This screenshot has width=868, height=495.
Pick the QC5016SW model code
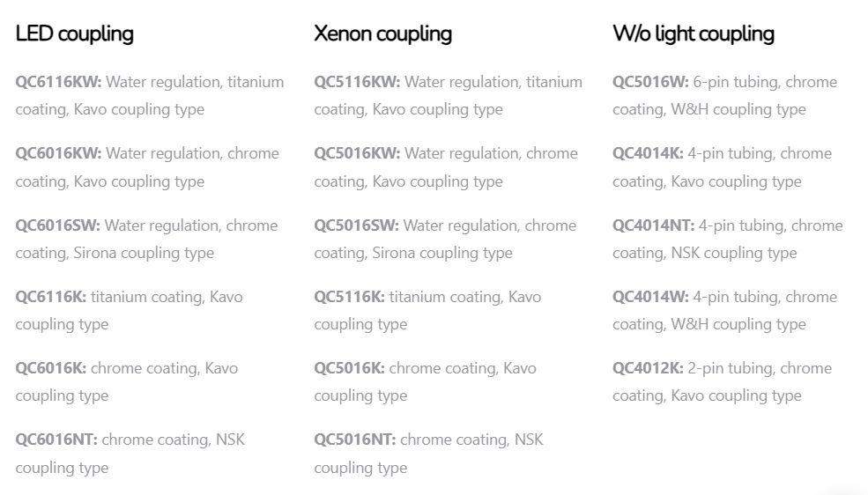coord(356,225)
